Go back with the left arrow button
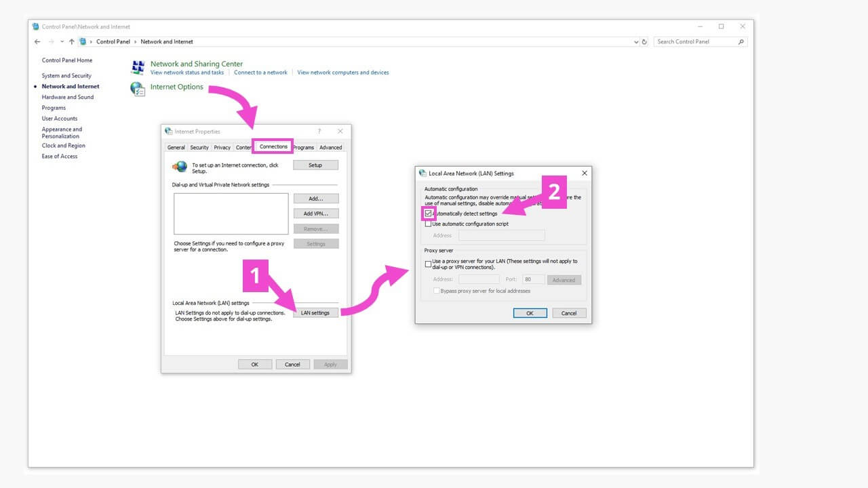This screenshot has height=488, width=868. 37,41
